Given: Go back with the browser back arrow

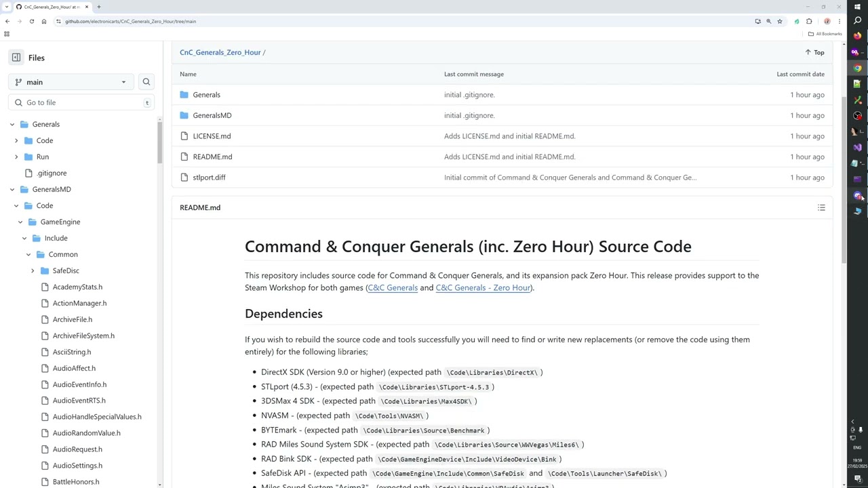Looking at the screenshot, I should click(7, 21).
